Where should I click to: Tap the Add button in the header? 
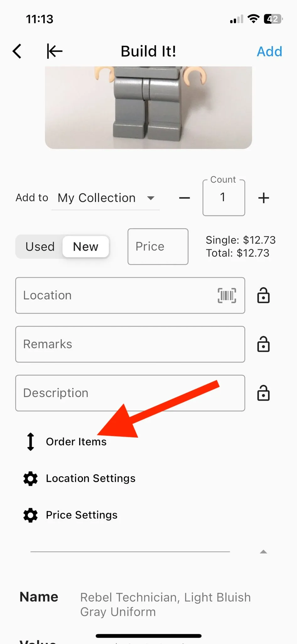point(269,52)
